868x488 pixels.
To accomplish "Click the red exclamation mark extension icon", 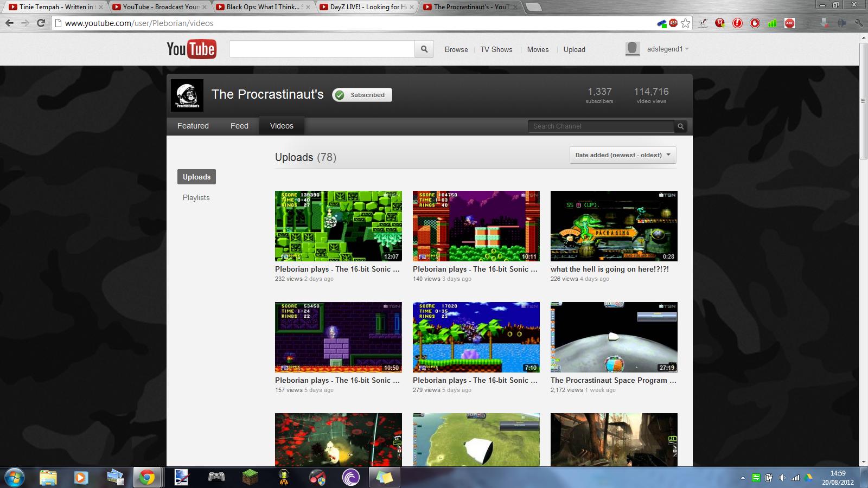I will (737, 23).
